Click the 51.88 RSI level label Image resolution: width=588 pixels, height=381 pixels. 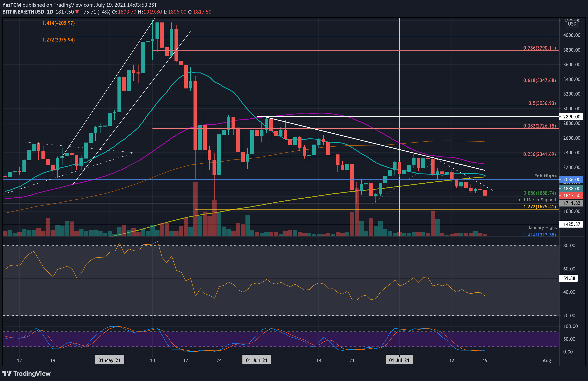[x=568, y=278]
